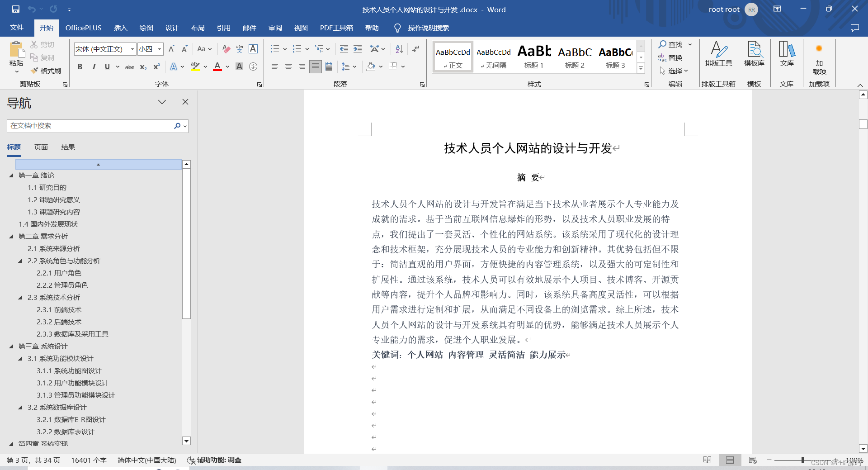Apply subscript formatting
This screenshot has height=470, width=868.
pyautogui.click(x=143, y=67)
